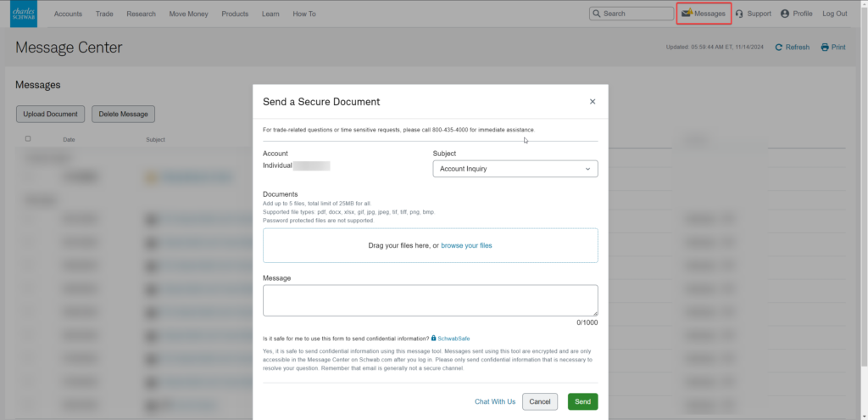The image size is (868, 420).
Task: Tick the select-all checkbox in Messages table
Action: pyautogui.click(x=28, y=139)
